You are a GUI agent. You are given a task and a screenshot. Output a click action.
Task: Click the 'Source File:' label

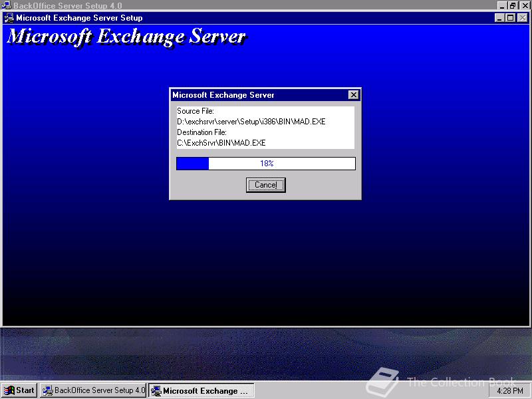pyautogui.click(x=196, y=111)
